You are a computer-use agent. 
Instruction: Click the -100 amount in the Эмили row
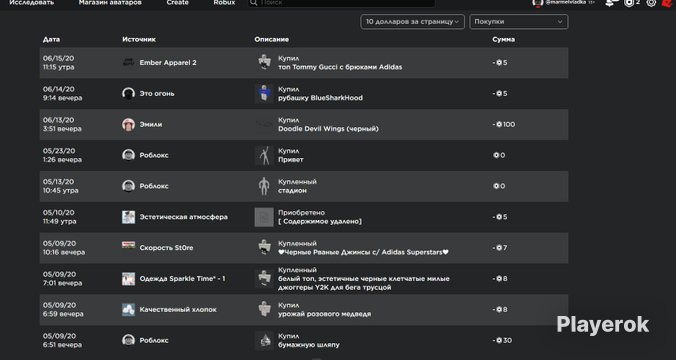coord(504,124)
